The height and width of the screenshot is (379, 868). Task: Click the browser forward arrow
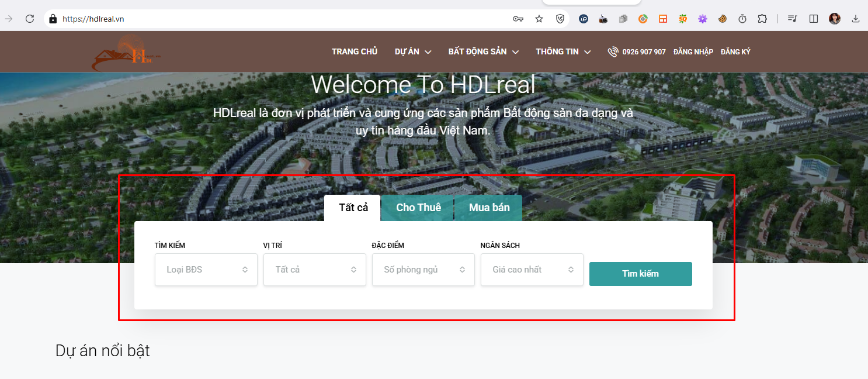coord(9,19)
